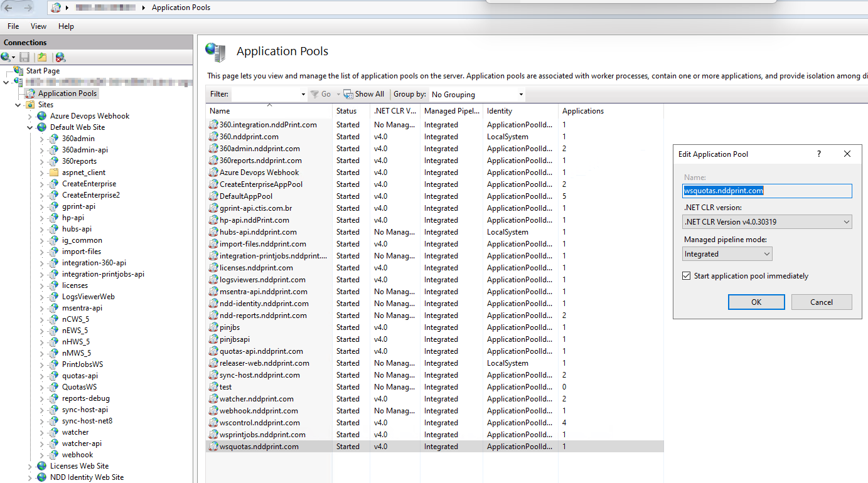Image resolution: width=868 pixels, height=483 pixels.
Task: Click the help question mark in the dialog
Action: 818,154
